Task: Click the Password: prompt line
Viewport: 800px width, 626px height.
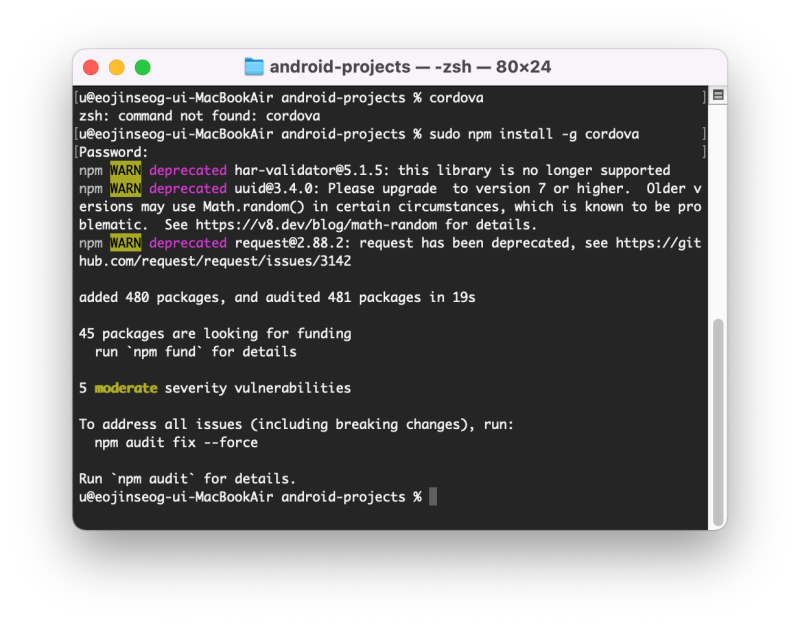Action: pos(113,152)
